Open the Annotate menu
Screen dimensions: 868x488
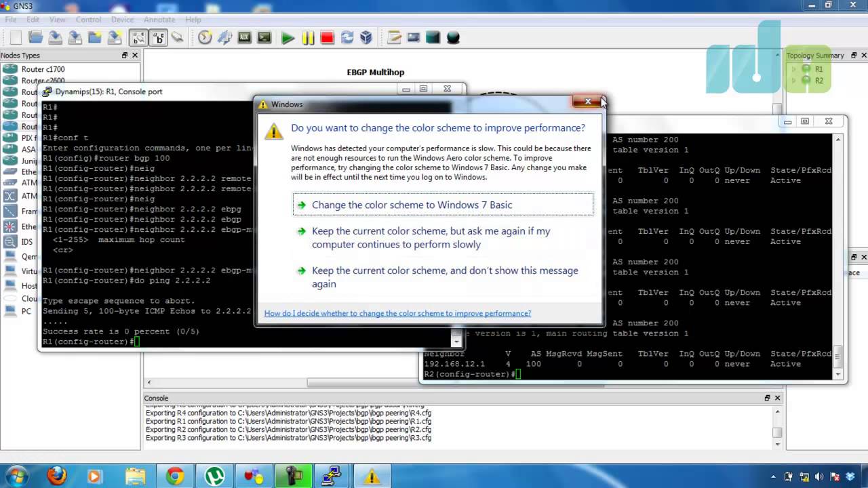[x=160, y=20]
